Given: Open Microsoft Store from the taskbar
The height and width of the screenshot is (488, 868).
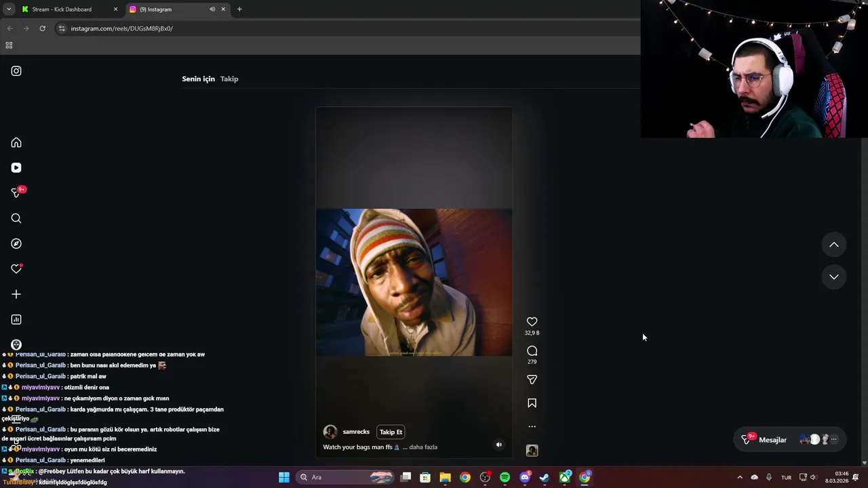Looking at the screenshot, I should (425, 477).
